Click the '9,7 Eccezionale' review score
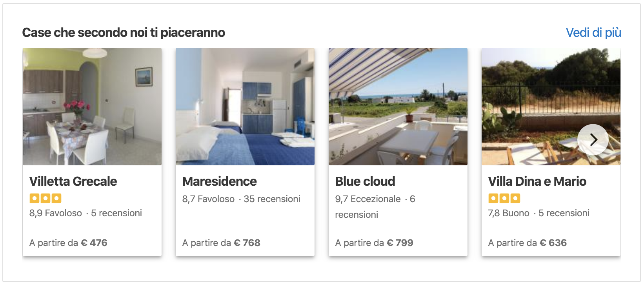 pos(368,199)
